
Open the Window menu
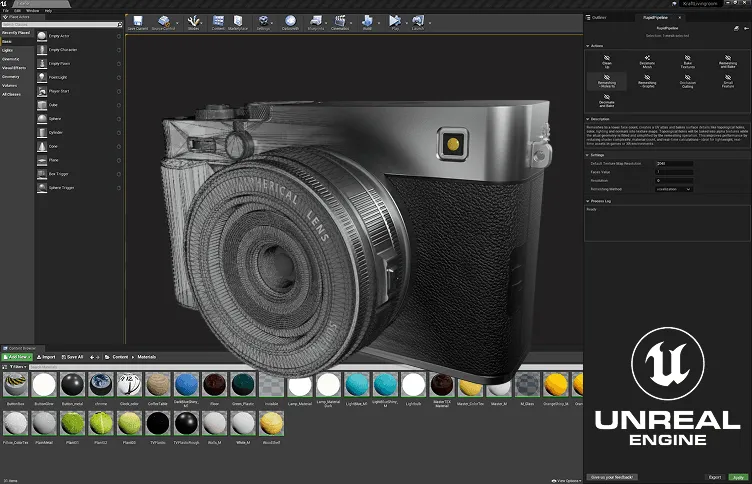pyautogui.click(x=33, y=11)
